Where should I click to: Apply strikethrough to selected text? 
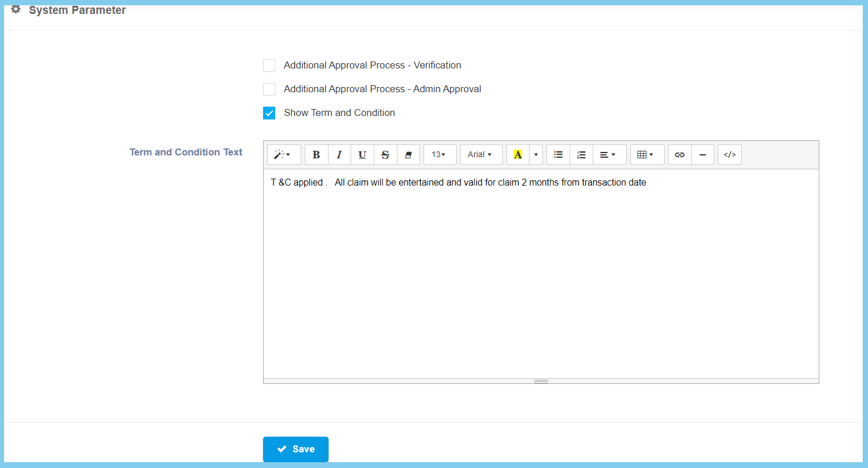pyautogui.click(x=385, y=155)
